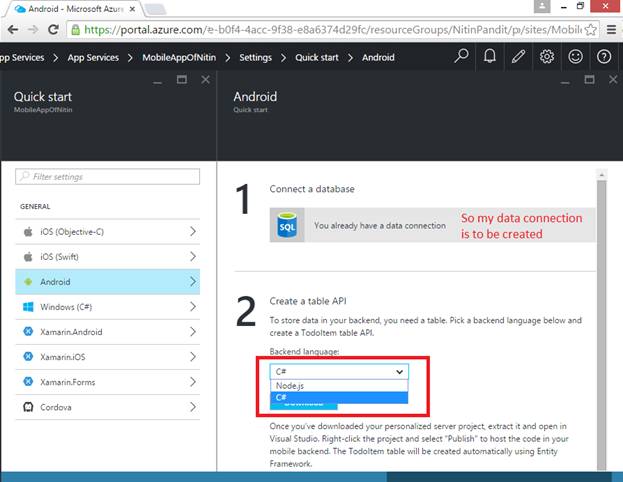Screen dimensions: 623x482
Task: Expand Xamarin.Forms chevron
Action: click(x=193, y=381)
